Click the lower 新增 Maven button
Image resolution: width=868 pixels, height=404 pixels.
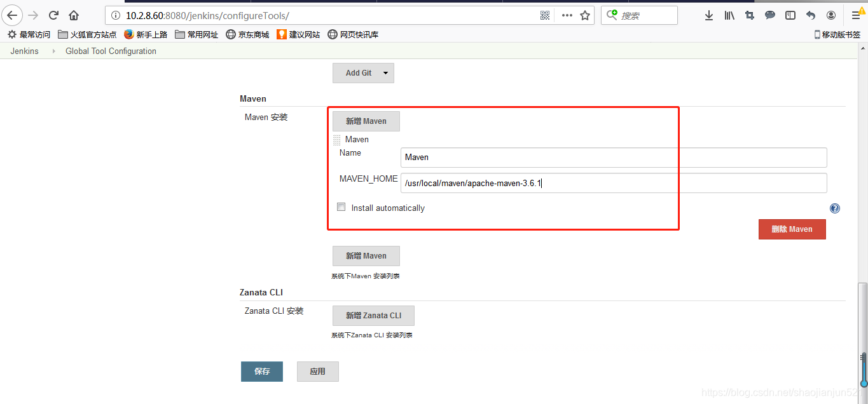tap(366, 256)
